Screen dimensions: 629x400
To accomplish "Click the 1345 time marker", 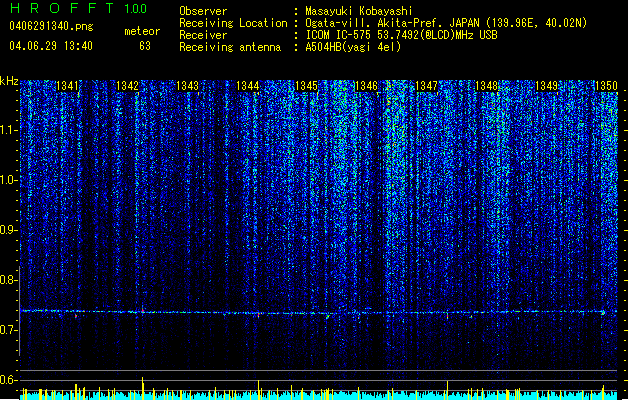I will click(x=306, y=86).
